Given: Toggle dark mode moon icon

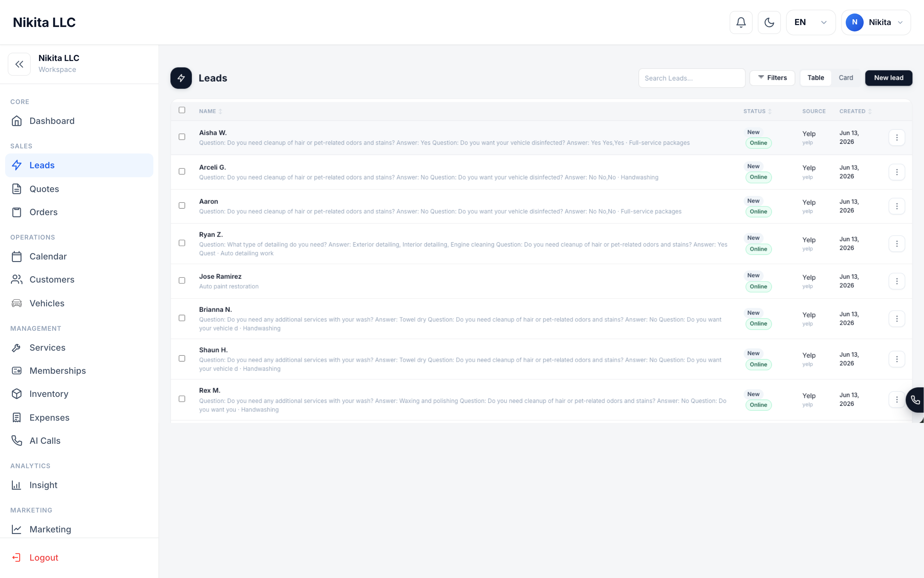Looking at the screenshot, I should pos(769,22).
